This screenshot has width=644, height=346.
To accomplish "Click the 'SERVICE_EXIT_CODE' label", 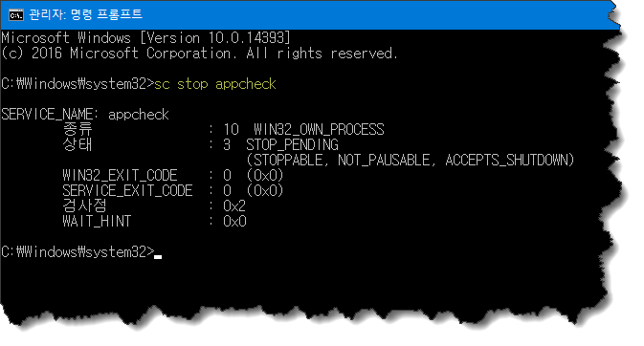I will [127, 191].
